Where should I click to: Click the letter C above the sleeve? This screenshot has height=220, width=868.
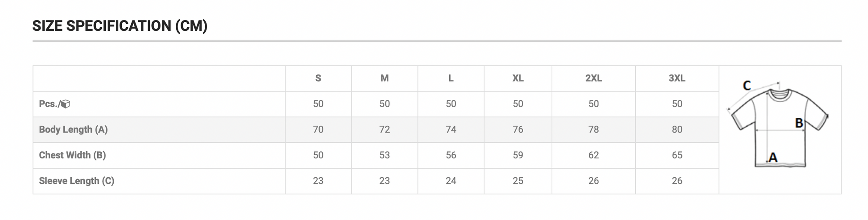tap(747, 85)
